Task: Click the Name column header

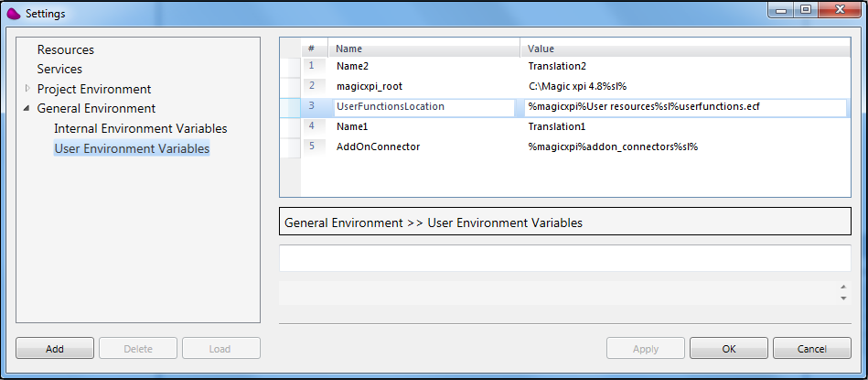Action: click(x=423, y=49)
